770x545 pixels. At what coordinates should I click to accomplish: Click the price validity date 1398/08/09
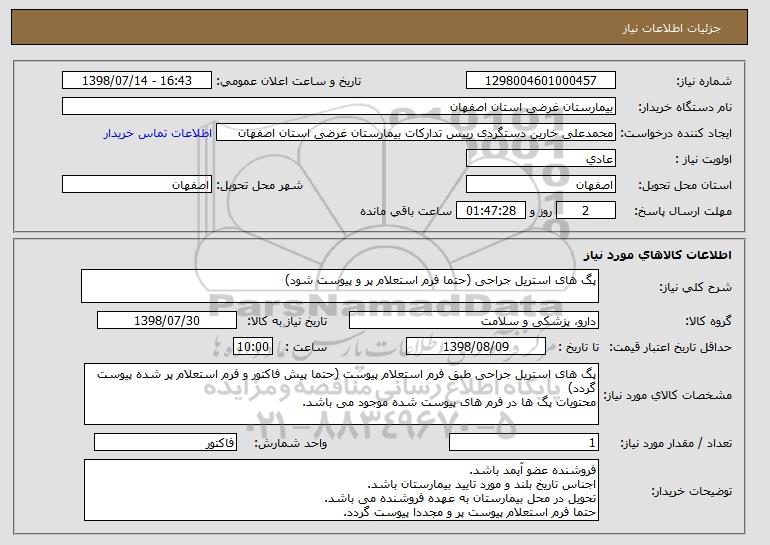476,347
